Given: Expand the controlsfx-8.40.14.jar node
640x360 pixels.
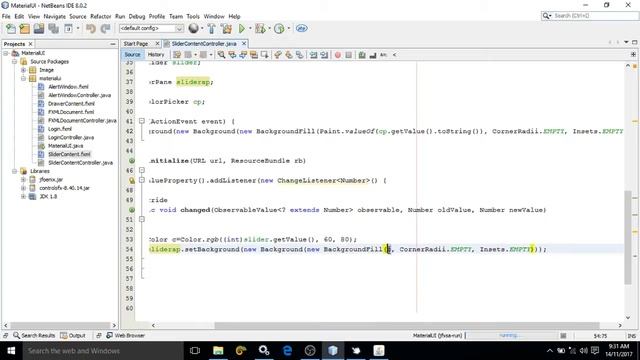Looking at the screenshot, I should (23, 188).
